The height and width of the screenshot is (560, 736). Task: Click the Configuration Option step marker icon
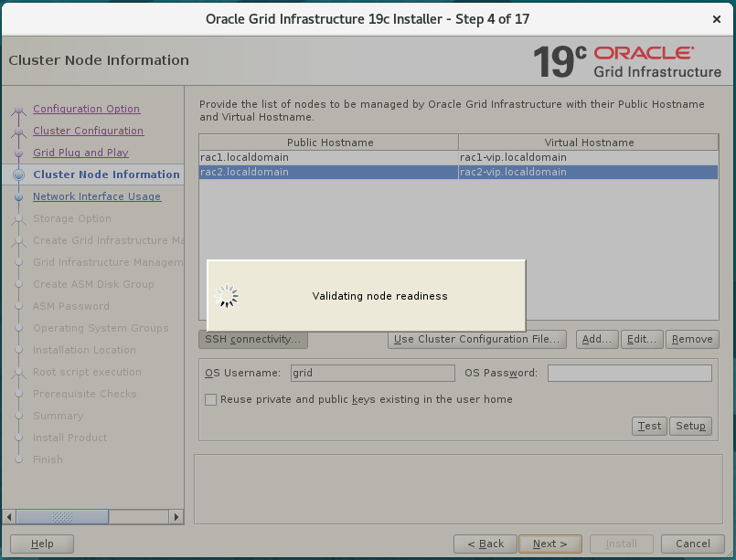click(19, 110)
